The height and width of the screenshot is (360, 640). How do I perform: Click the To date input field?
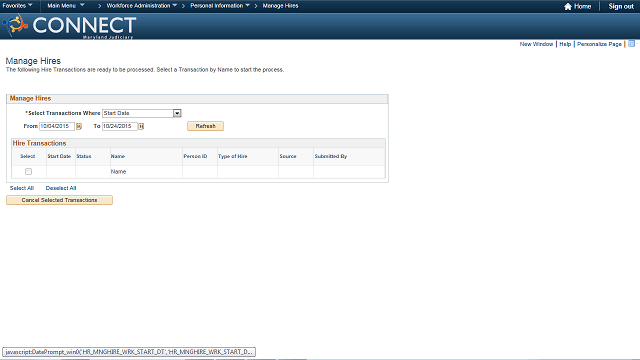point(120,126)
